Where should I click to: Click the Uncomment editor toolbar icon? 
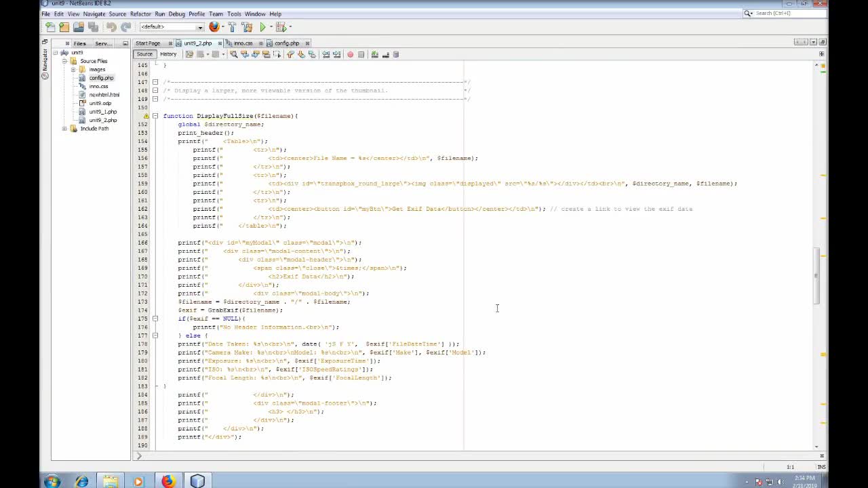385,54
